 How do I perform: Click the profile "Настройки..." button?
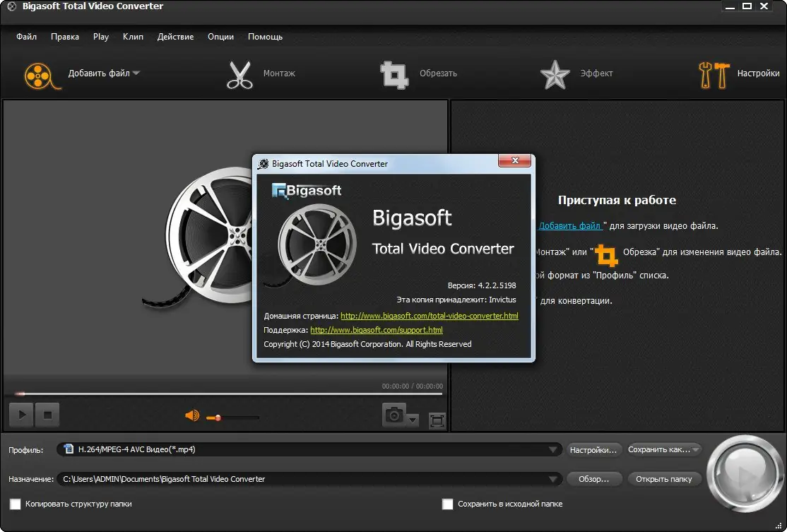593,449
